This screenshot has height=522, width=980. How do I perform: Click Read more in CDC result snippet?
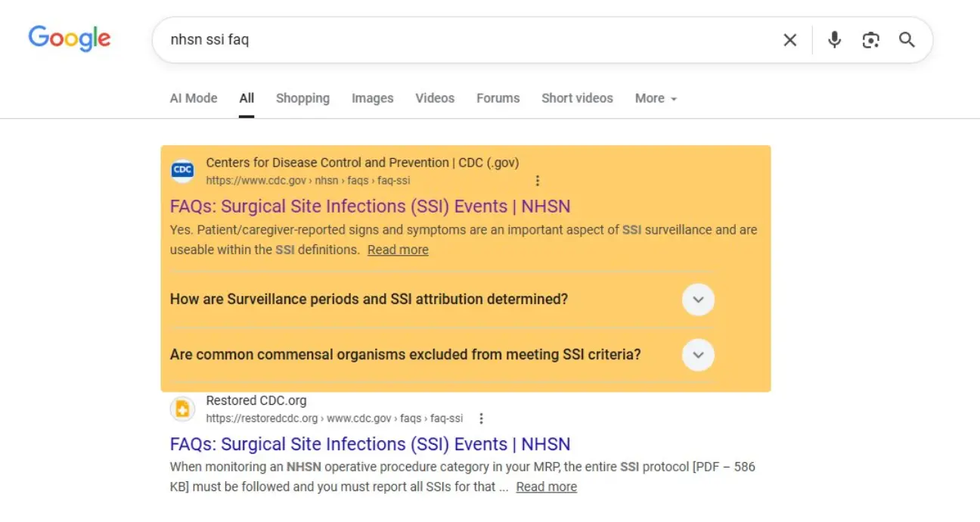pyautogui.click(x=398, y=250)
